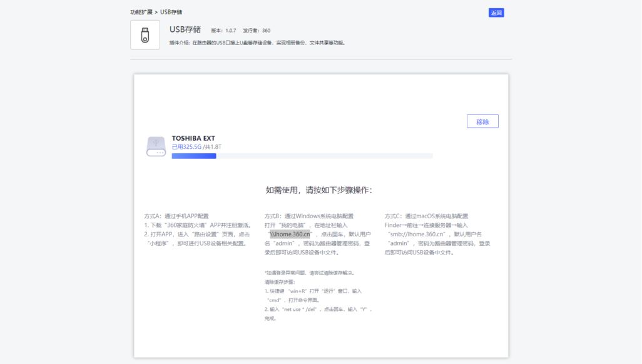642x364 pixels.
Task: Click the 方式C macOS configuration heading
Action: [426, 216]
